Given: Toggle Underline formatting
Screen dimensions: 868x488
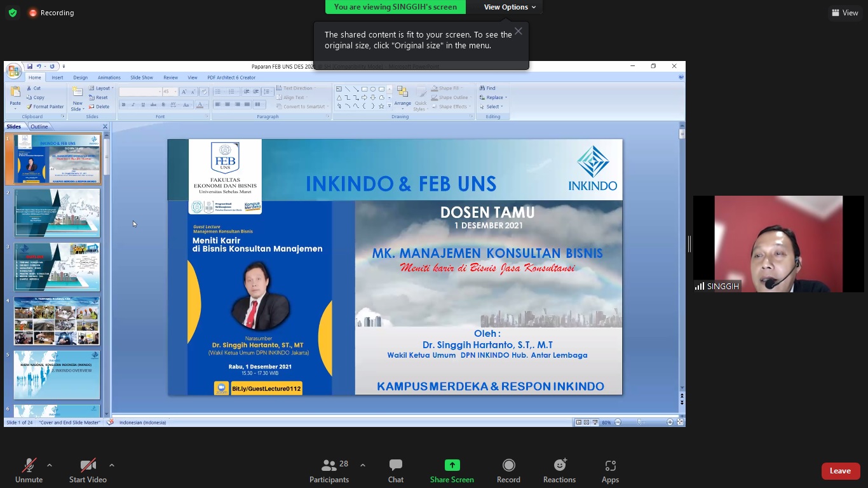Looking at the screenshot, I should (x=143, y=104).
